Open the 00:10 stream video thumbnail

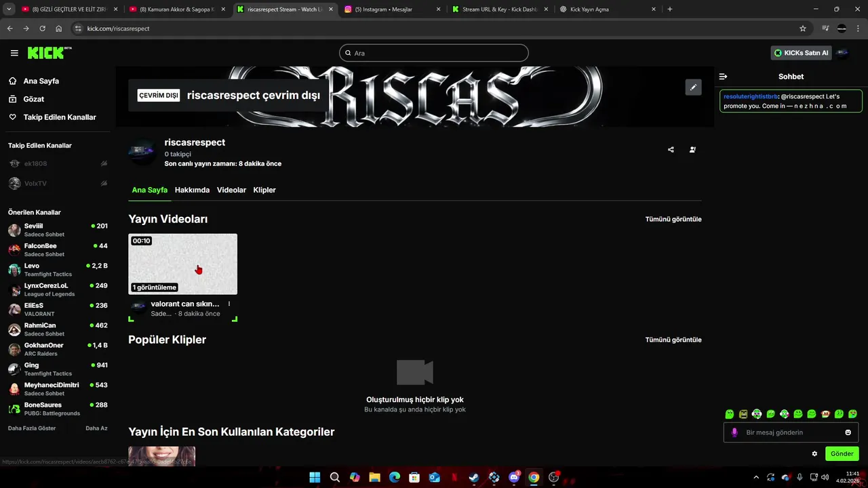pos(183,264)
